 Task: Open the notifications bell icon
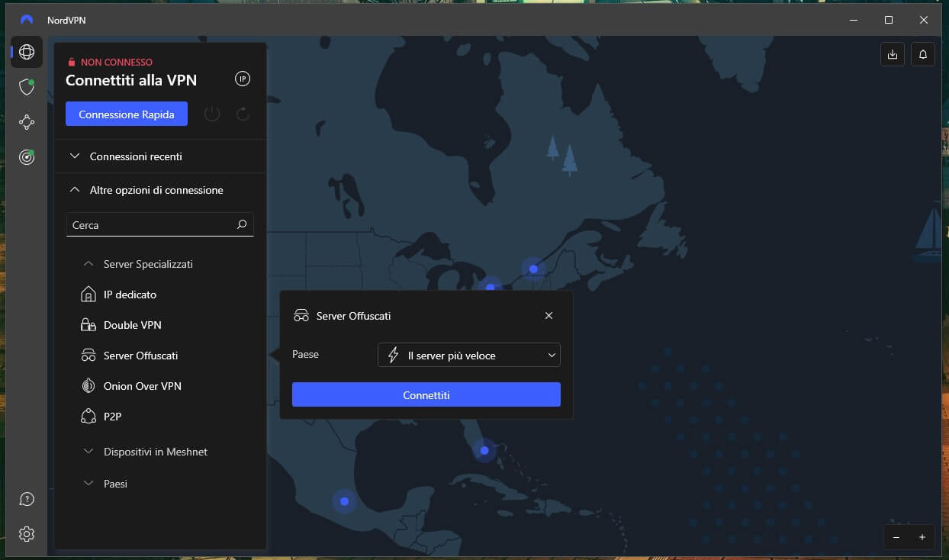click(923, 54)
